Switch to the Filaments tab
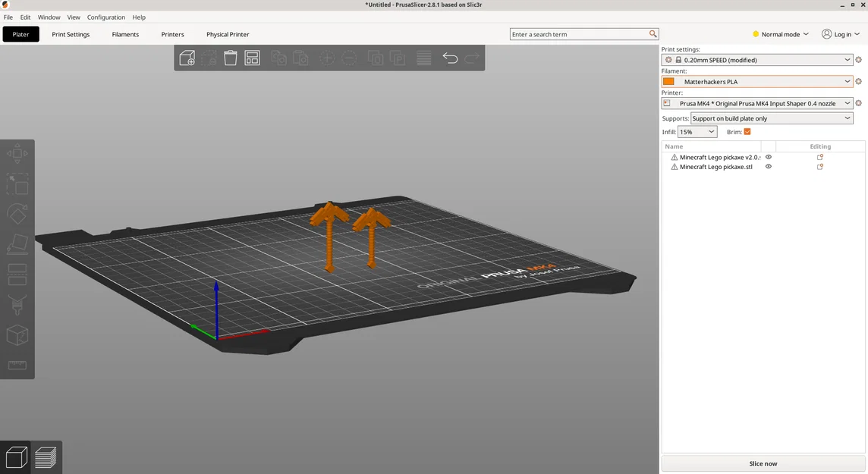 (126, 34)
